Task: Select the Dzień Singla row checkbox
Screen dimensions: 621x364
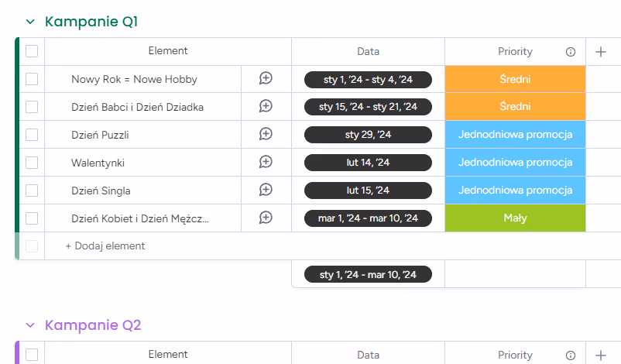Action: coord(32,191)
